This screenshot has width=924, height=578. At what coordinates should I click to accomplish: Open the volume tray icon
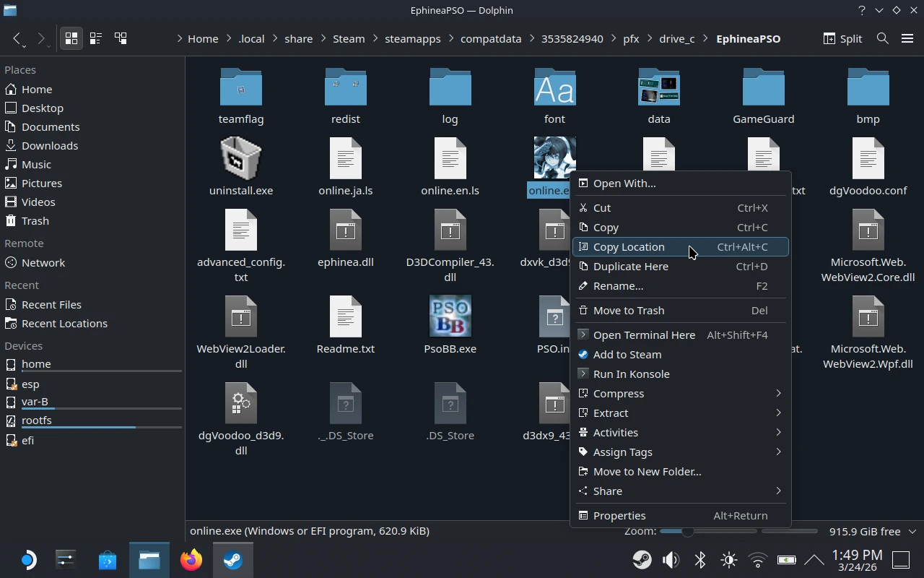pos(671,560)
